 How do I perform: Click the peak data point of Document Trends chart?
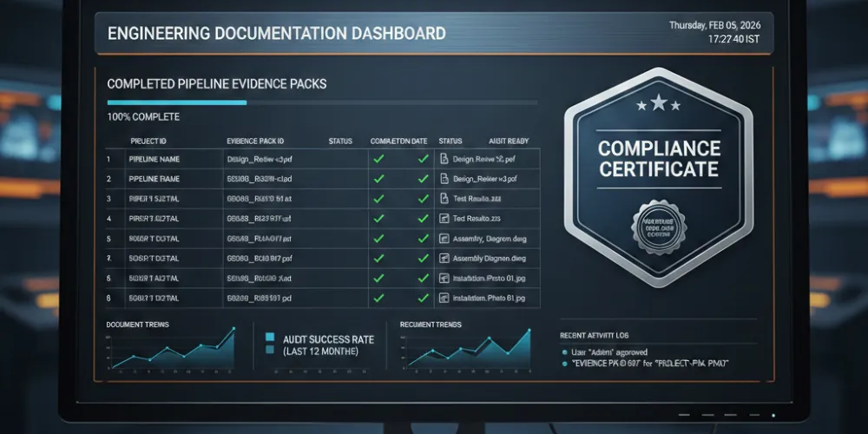click(233, 328)
